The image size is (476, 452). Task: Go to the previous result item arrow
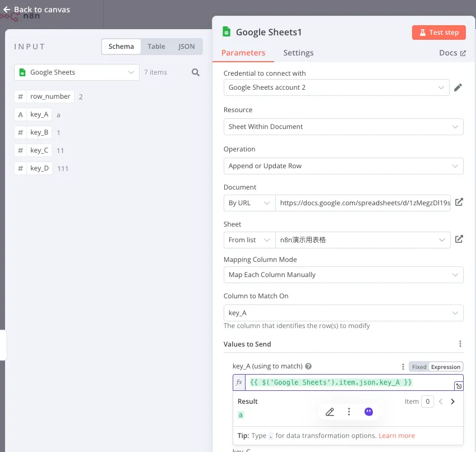click(441, 402)
